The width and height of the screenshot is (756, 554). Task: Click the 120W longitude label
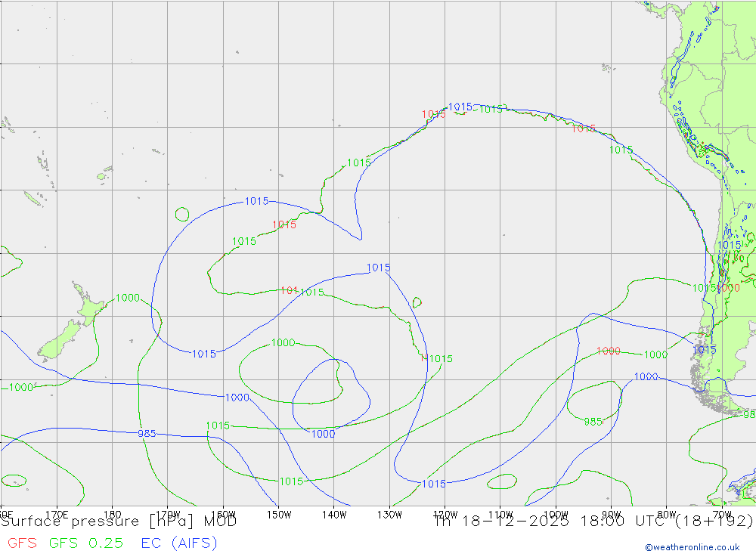pyautogui.click(x=445, y=515)
